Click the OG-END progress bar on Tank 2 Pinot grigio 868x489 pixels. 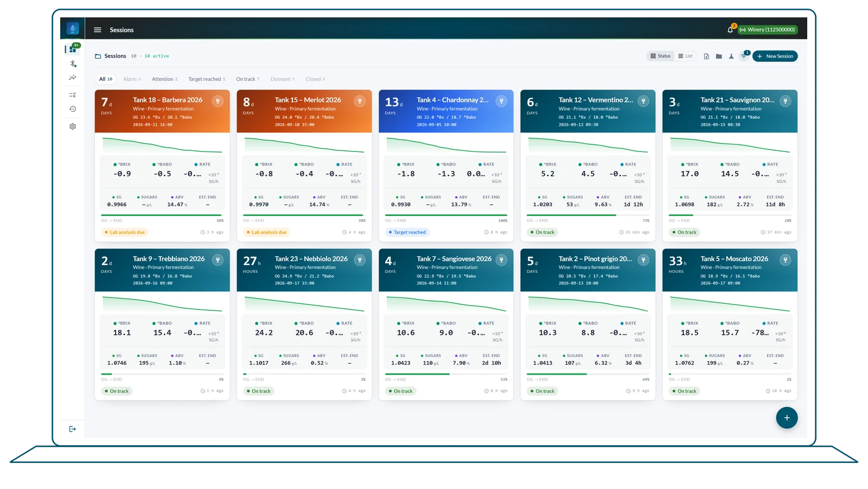tap(588, 374)
